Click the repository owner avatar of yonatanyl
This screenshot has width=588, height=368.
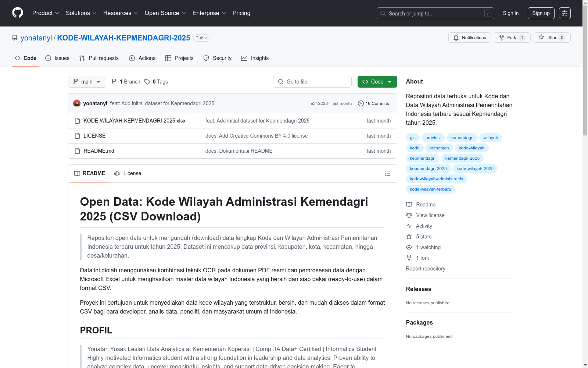pos(77,103)
